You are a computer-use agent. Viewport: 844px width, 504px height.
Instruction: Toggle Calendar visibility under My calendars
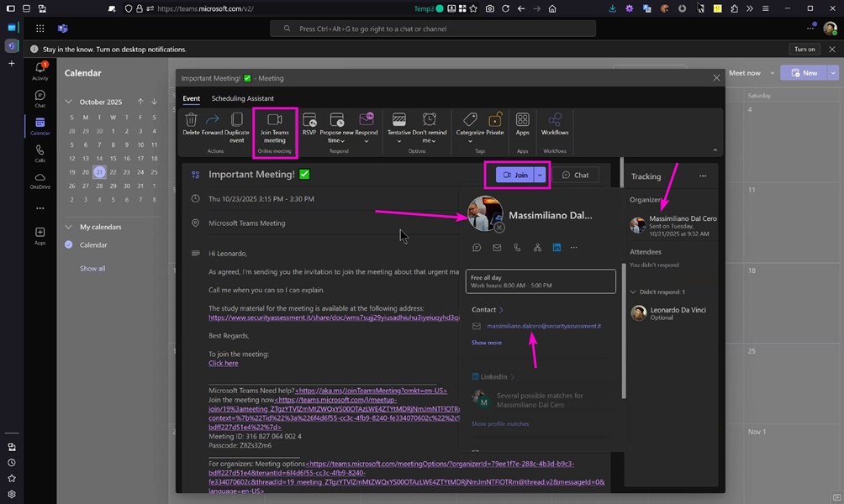[69, 245]
